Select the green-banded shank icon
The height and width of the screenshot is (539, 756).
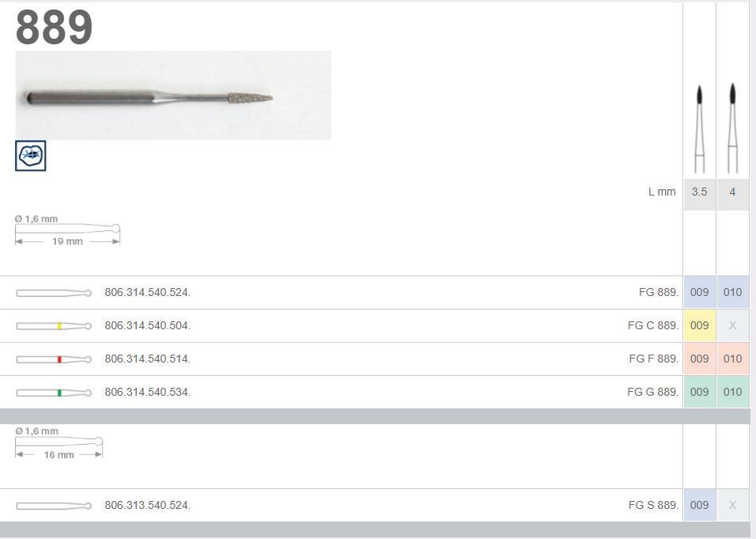pos(54,393)
